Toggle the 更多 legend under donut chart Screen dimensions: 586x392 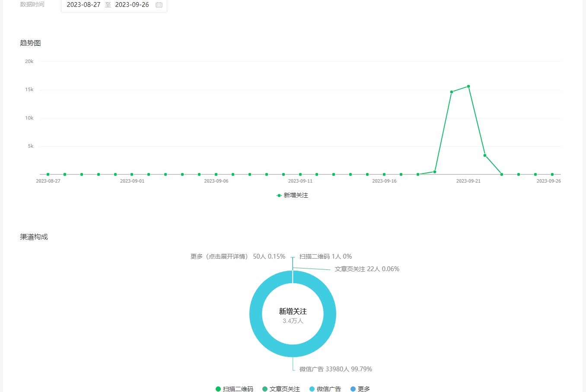click(360, 389)
